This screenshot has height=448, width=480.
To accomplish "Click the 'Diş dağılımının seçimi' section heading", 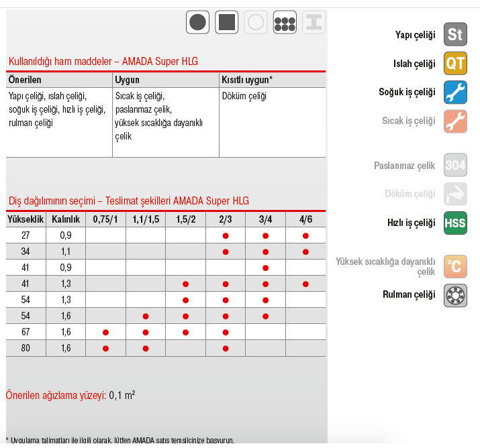I will (x=129, y=201).
